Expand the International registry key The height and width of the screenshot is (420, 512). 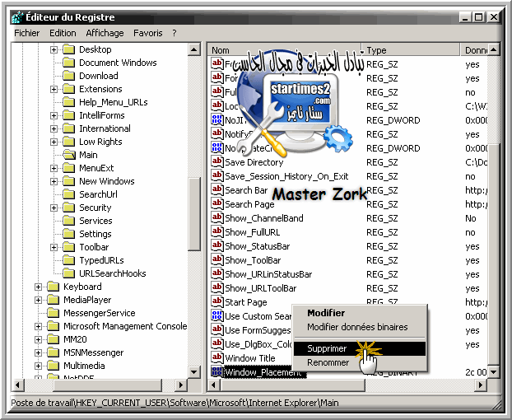pos(54,128)
